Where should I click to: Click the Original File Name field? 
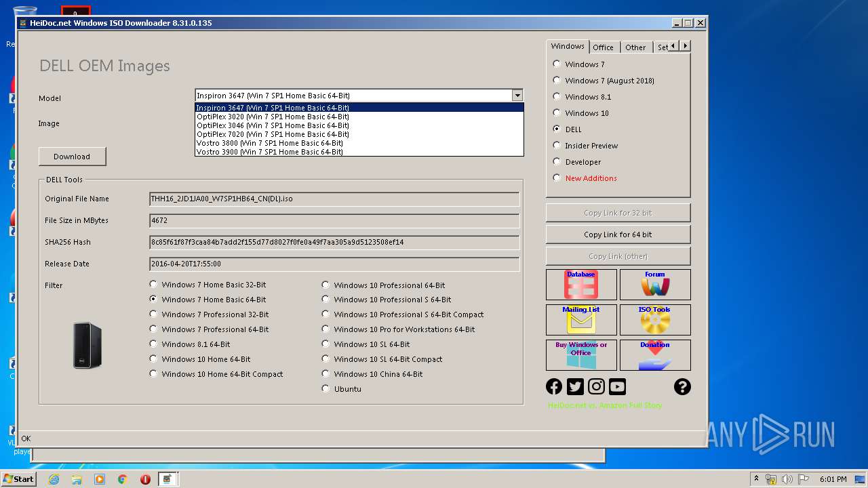coord(334,199)
